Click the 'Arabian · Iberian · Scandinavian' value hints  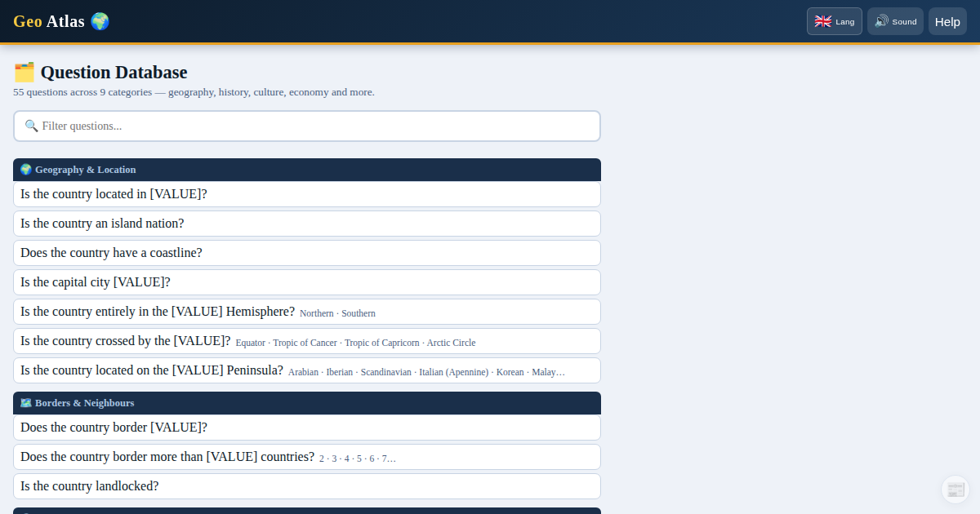point(426,372)
